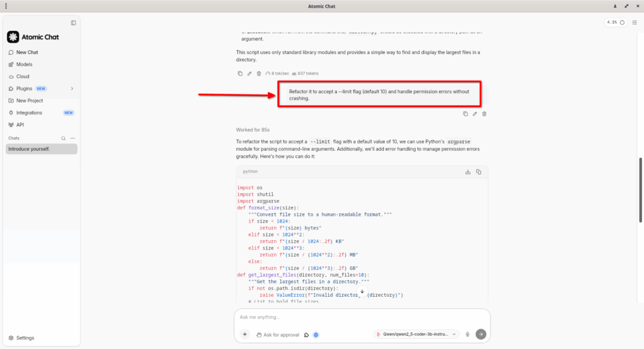This screenshot has height=349, width=644.
Task: Maximize the Atomic Chat window
Action: [626, 6]
